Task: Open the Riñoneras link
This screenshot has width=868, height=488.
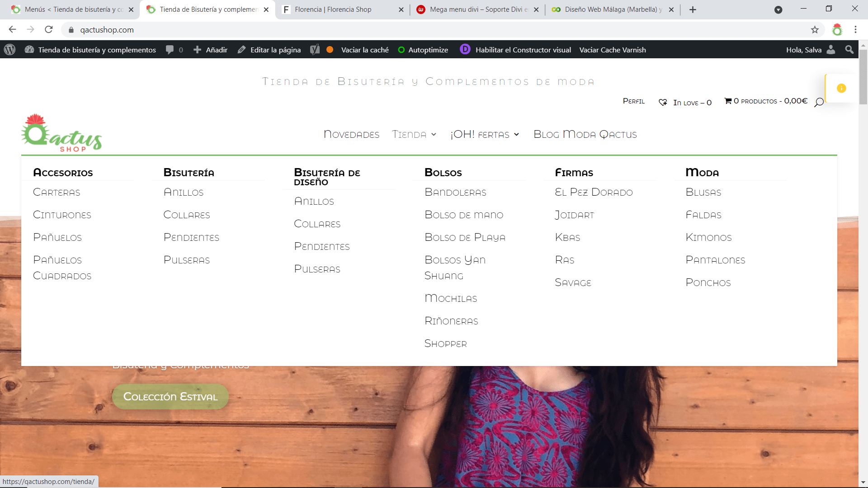Action: tap(451, 321)
